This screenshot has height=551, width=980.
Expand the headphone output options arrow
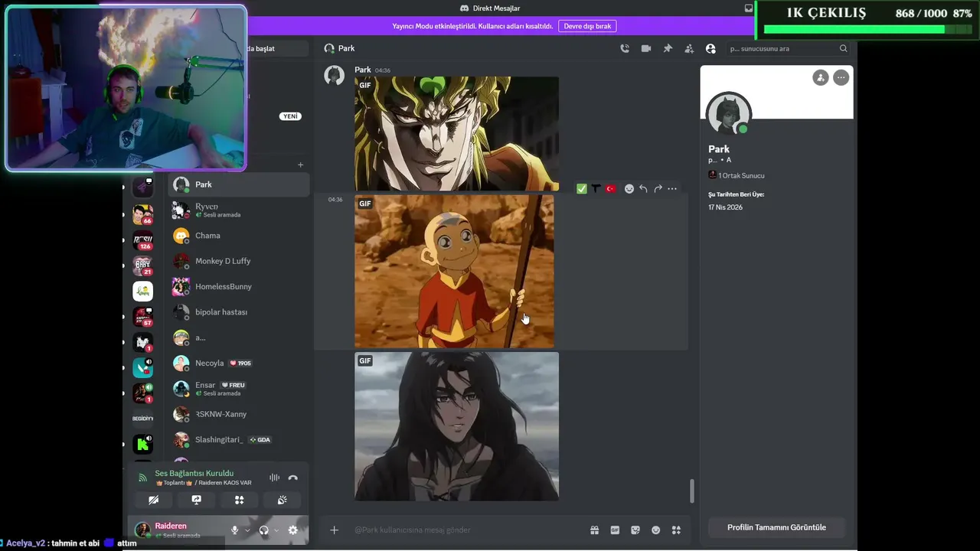(276, 530)
